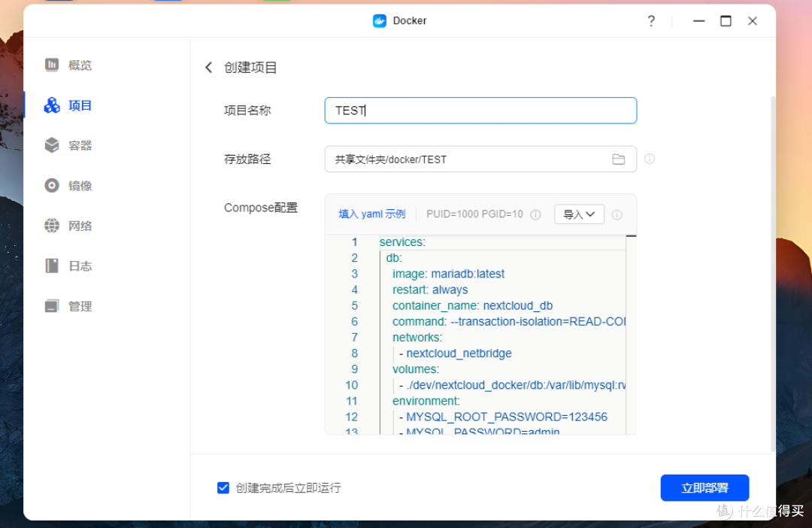The height and width of the screenshot is (528, 812).
Task: Switch to 网络 menu item
Action: point(80,226)
